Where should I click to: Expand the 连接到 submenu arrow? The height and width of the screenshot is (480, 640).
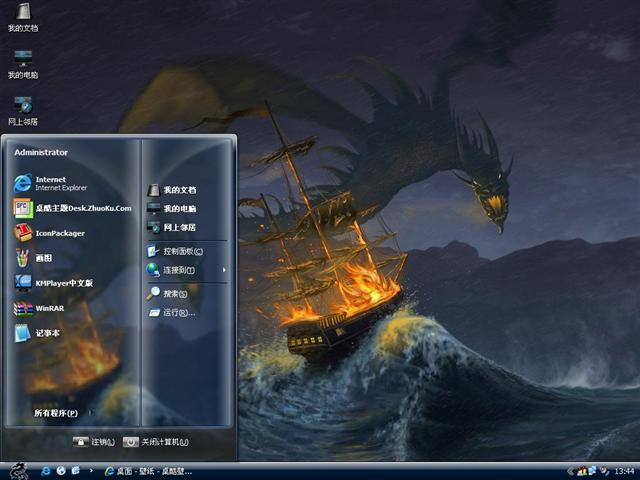[224, 270]
